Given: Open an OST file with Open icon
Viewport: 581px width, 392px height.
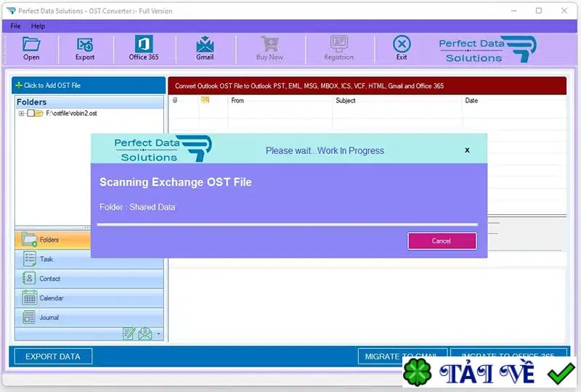Looking at the screenshot, I should 31,44.
